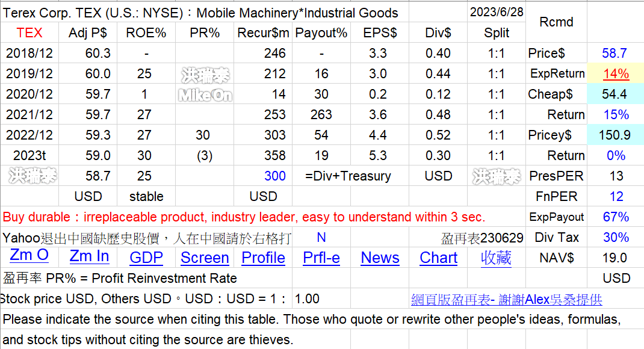
Task: Click the Cheap$ value 54.4
Action: (616, 94)
